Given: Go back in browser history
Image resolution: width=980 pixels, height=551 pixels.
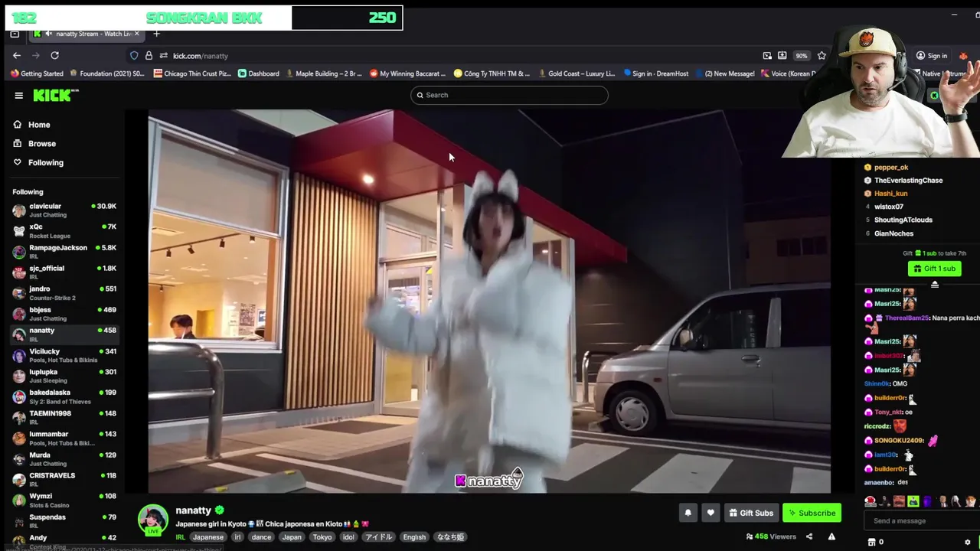Looking at the screenshot, I should click(17, 55).
